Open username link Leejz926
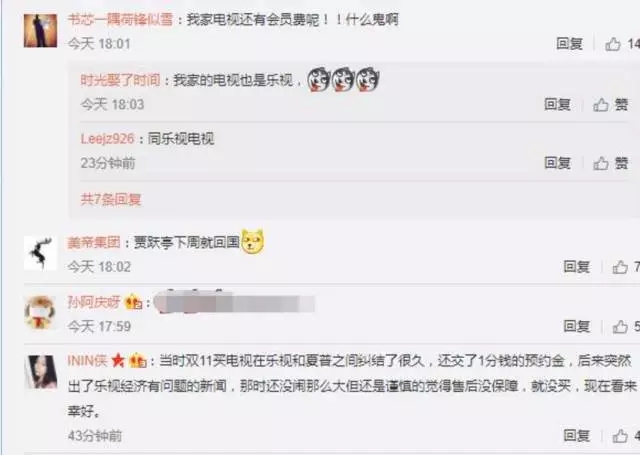 (x=107, y=139)
